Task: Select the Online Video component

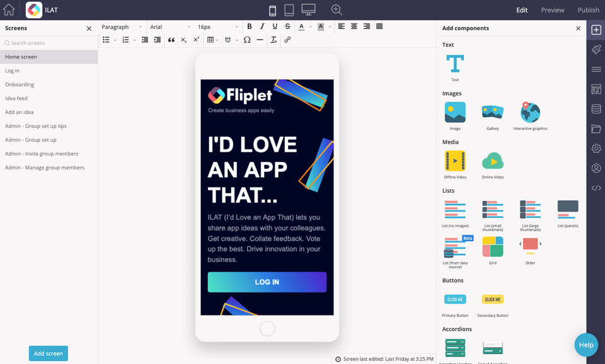Action: click(493, 162)
